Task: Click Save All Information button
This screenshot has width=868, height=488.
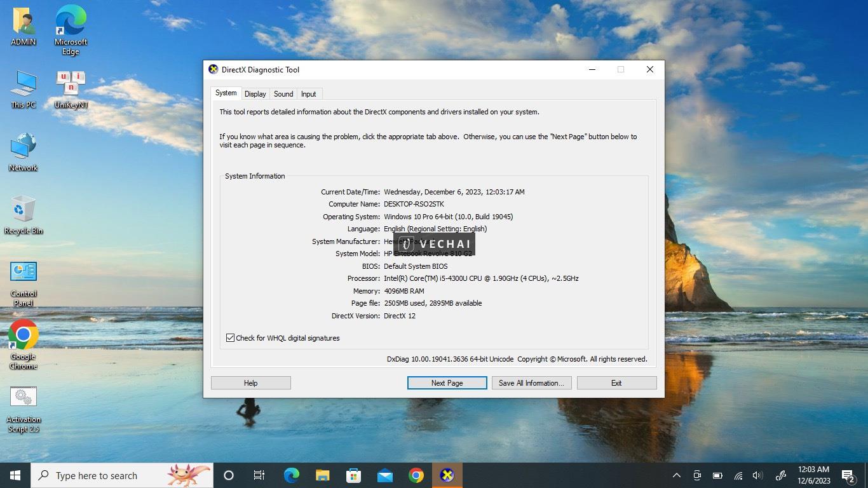Action: (532, 383)
